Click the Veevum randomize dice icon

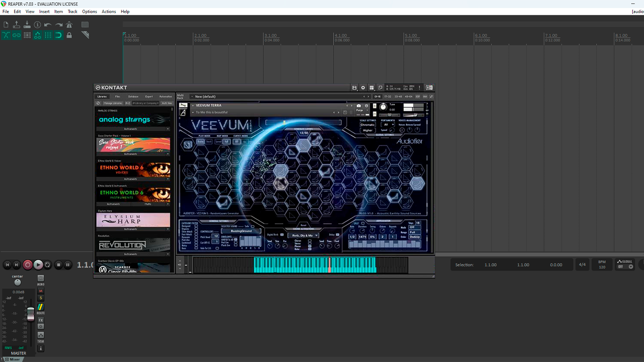click(188, 145)
